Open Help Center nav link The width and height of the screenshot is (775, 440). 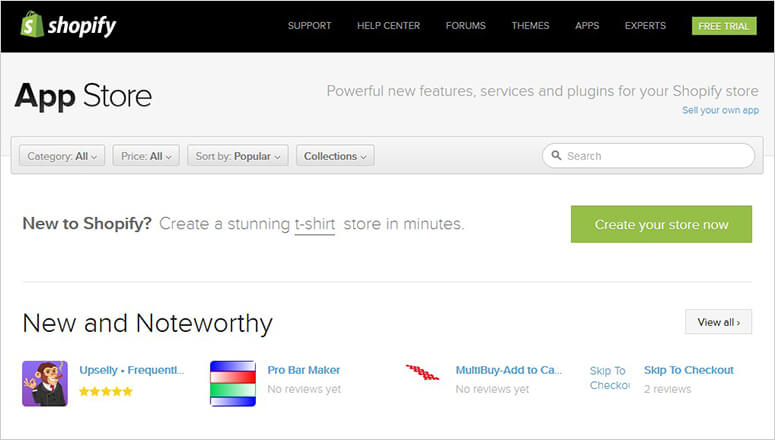(388, 26)
